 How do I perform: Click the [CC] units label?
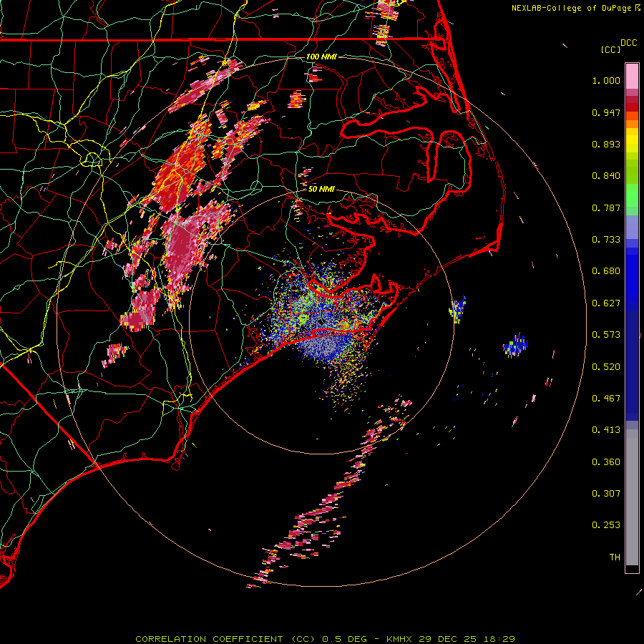pyautogui.click(x=610, y=49)
